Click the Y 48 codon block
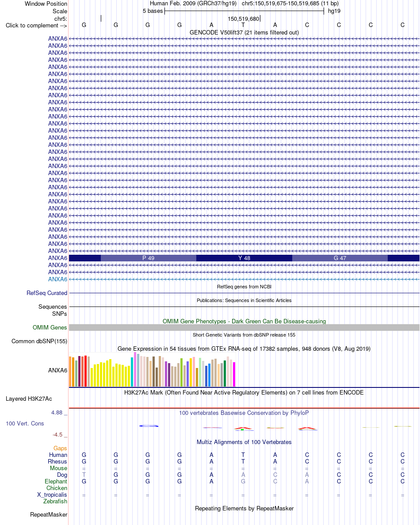Image resolution: width=420 pixels, height=525 pixels. [x=244, y=258]
